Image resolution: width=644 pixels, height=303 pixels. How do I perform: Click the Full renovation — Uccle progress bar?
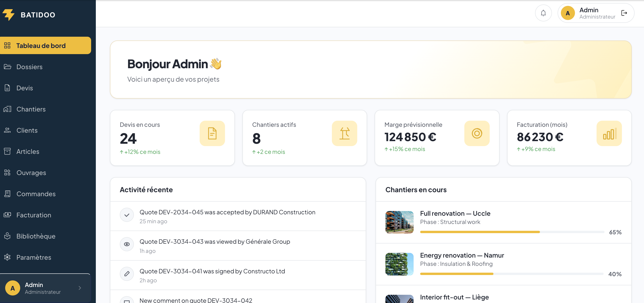[512, 232]
